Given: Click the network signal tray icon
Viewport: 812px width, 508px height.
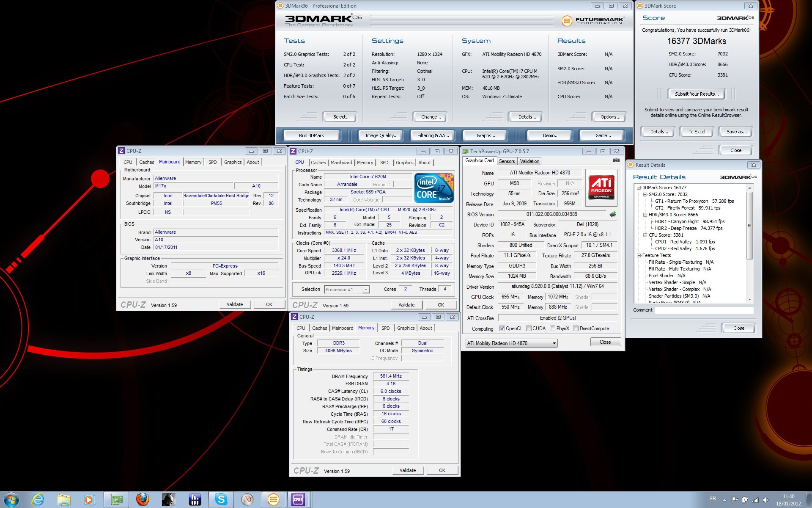Looking at the screenshot, I should point(755,500).
